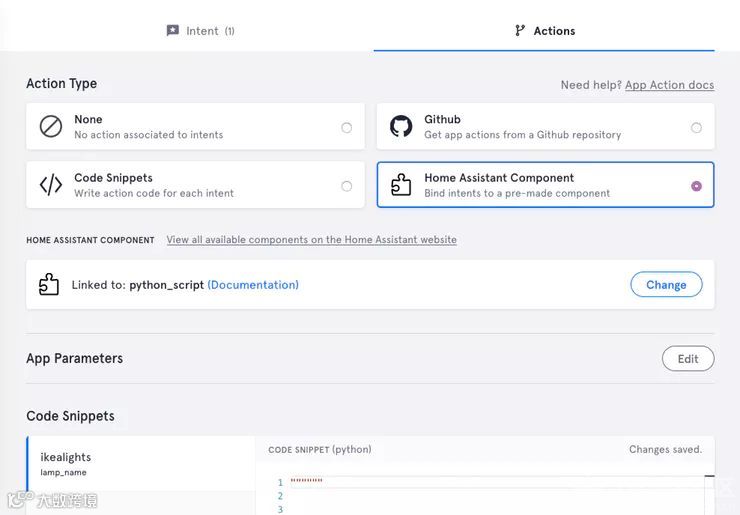Select the Github radio button

tap(696, 127)
